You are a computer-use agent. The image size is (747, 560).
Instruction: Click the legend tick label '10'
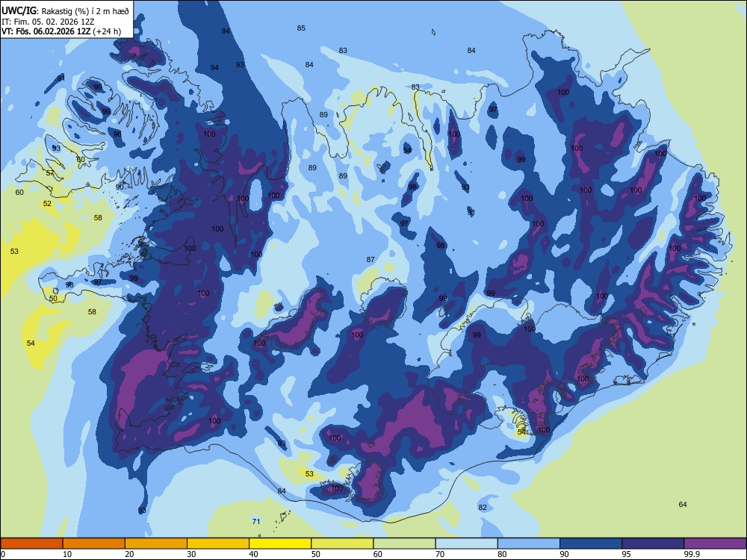67,554
